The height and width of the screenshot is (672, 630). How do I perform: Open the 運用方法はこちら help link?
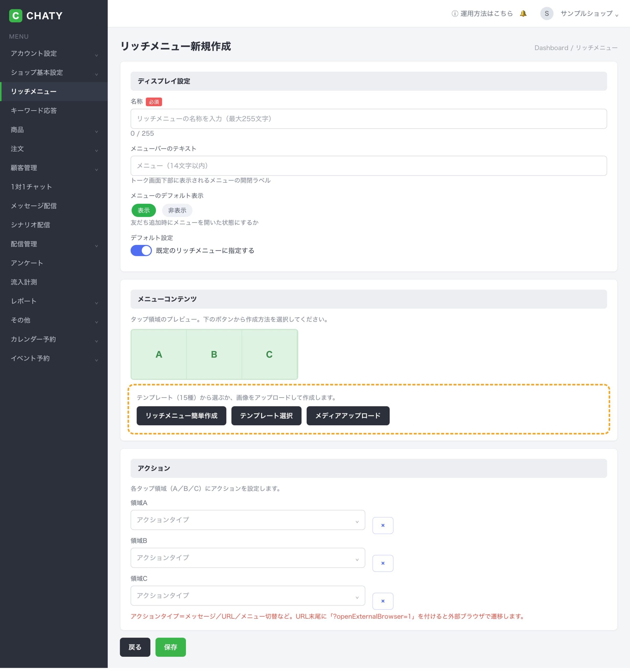pyautogui.click(x=482, y=14)
